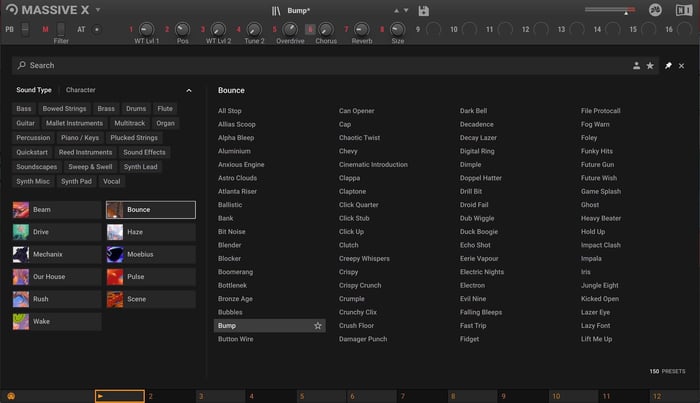Load the Jungle Eight preset
The height and width of the screenshot is (403, 700).
coord(600,285)
